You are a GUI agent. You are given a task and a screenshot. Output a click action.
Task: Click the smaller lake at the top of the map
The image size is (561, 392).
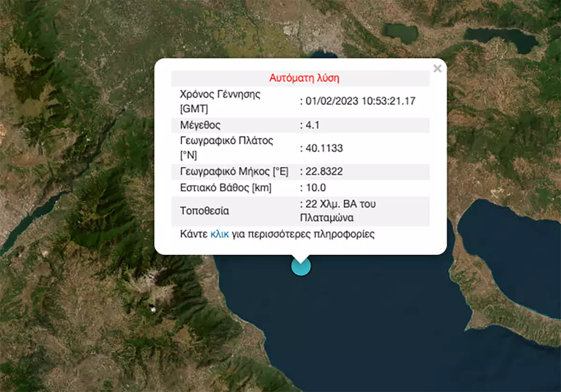point(400,33)
